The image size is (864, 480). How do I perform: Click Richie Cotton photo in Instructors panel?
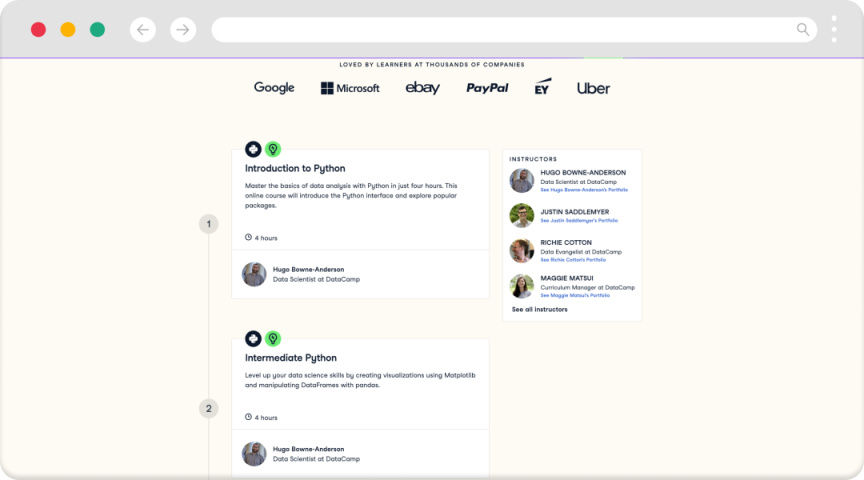(x=522, y=251)
